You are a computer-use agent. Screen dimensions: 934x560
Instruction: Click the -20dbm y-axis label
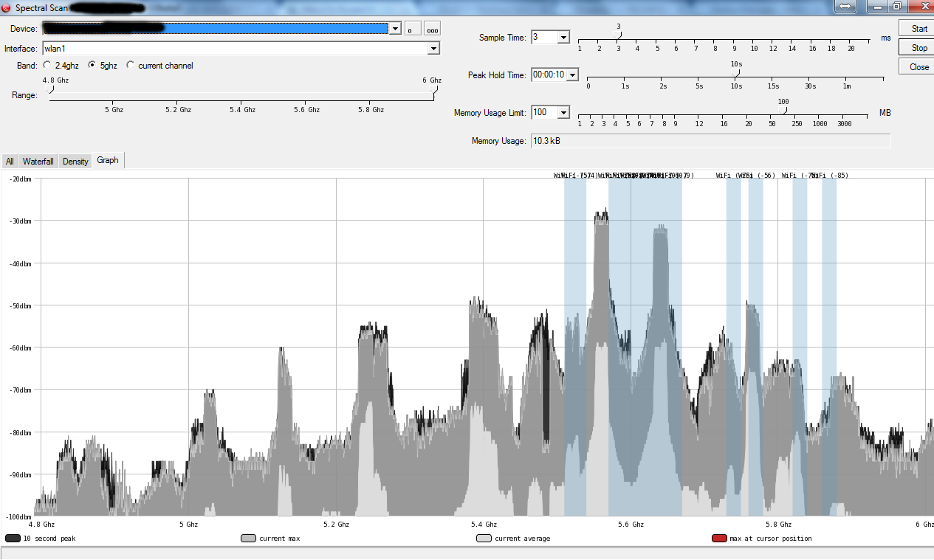point(21,179)
